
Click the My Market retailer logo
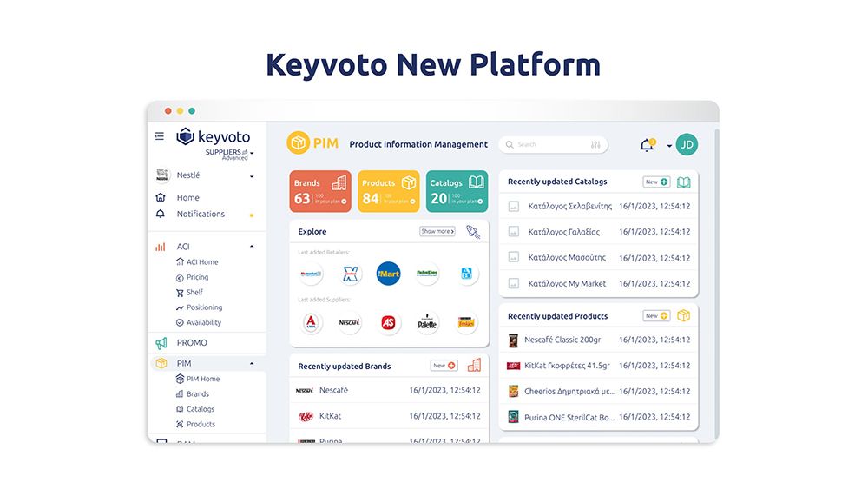coord(311,274)
